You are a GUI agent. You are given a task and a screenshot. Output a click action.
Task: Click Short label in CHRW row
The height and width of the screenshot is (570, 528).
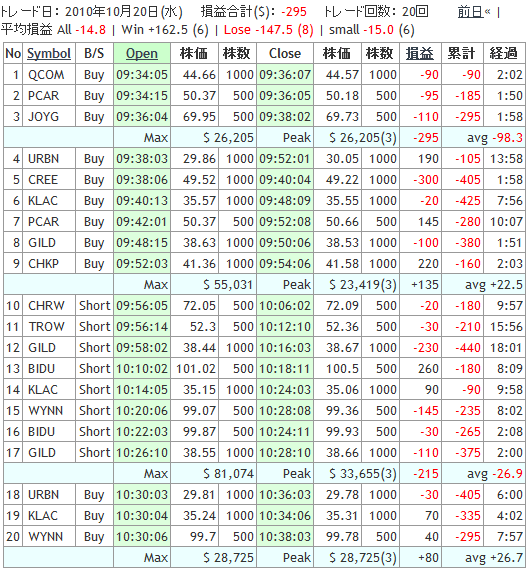click(x=94, y=306)
